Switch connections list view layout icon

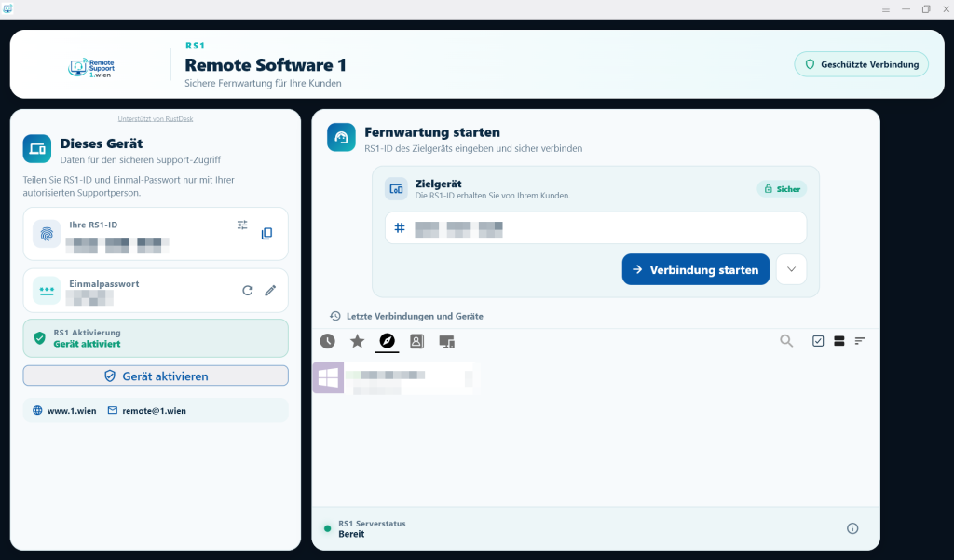click(839, 341)
